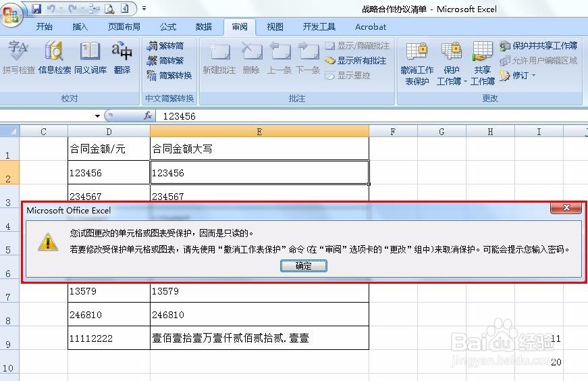This screenshot has height=381, width=588.
Task: Select column G header
Action: [442, 132]
